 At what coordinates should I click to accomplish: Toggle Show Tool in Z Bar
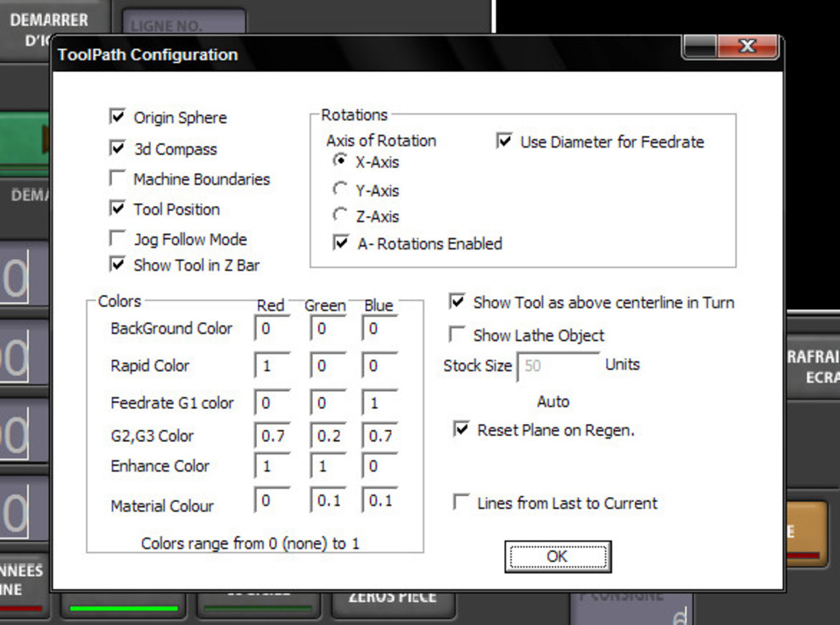point(118,265)
